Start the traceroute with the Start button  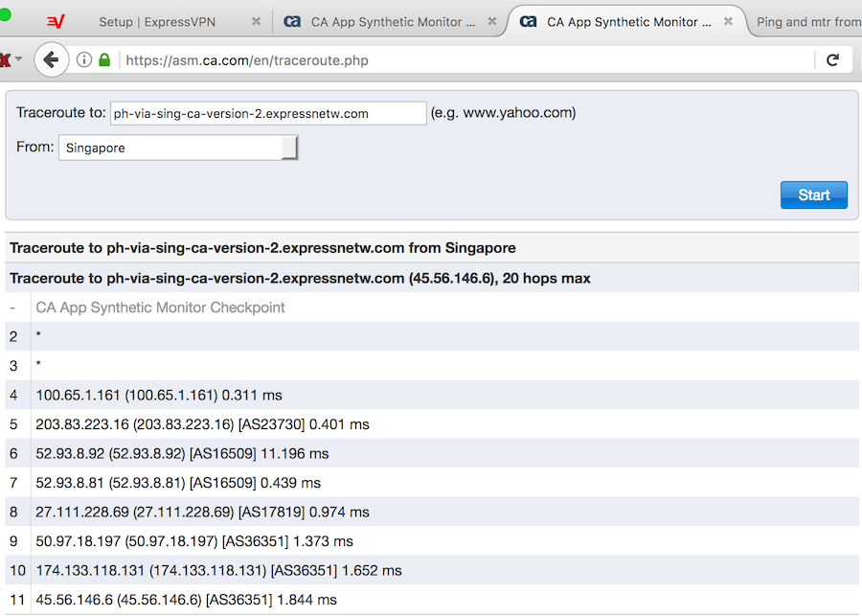point(813,194)
